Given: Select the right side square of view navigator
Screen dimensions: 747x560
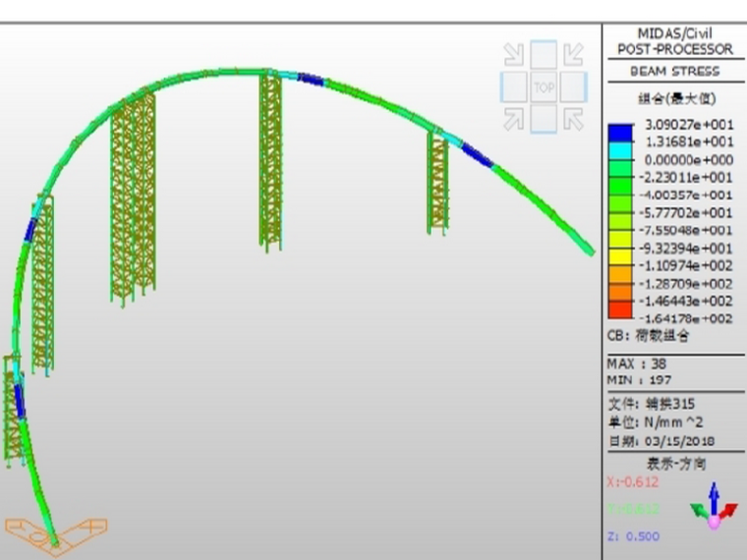Looking at the screenshot, I should click(573, 87).
